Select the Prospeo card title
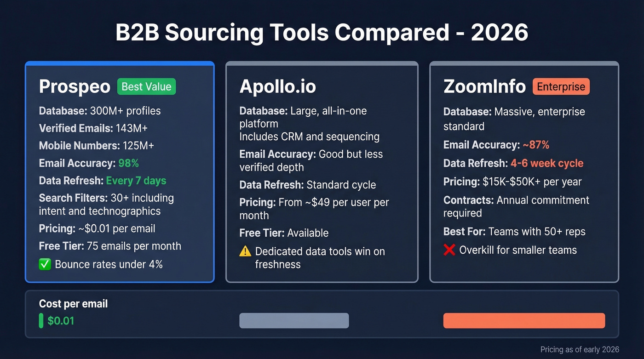This screenshot has height=359, width=644. (x=74, y=86)
